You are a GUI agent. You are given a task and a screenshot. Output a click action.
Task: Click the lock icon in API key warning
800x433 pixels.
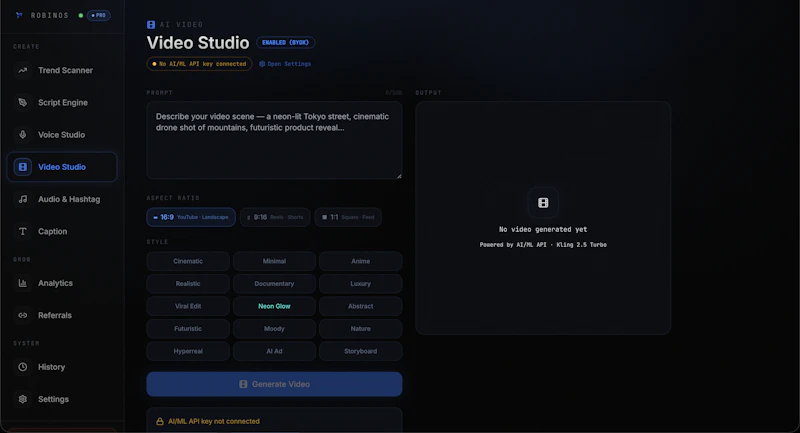(x=160, y=421)
